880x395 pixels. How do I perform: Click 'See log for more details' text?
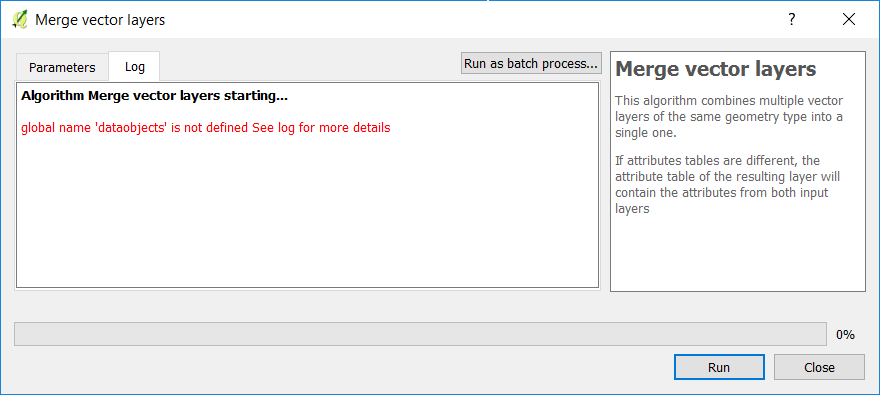pos(321,128)
